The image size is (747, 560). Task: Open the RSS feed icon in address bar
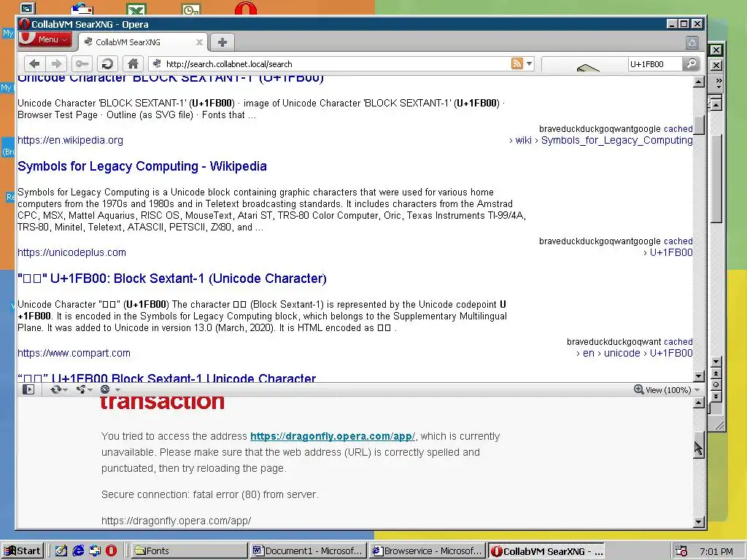(517, 63)
